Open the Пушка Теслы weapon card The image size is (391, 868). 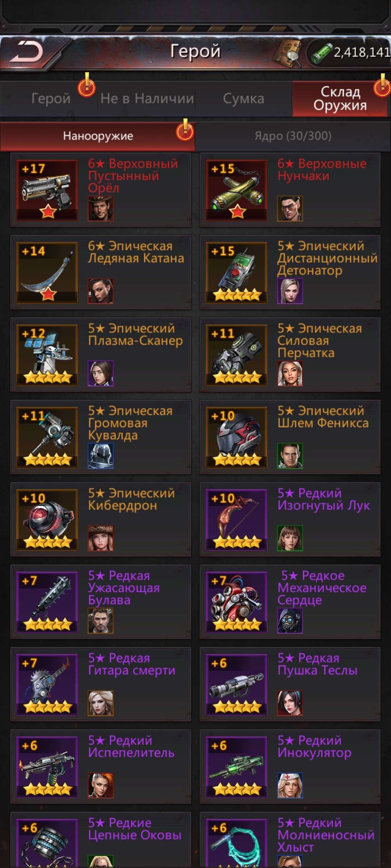[x=290, y=684]
